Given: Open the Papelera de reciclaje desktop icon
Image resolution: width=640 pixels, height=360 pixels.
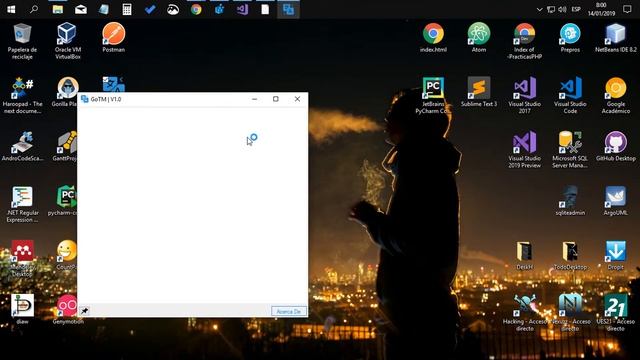Looking at the screenshot, I should click(x=22, y=41).
